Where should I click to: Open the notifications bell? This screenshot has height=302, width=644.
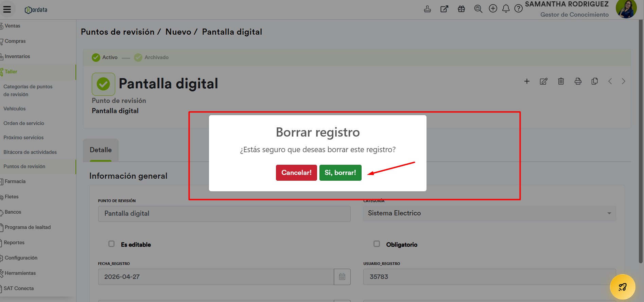pyautogui.click(x=506, y=8)
